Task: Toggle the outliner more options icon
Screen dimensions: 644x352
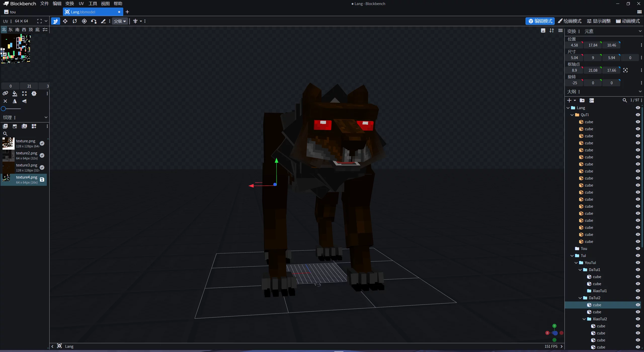Action: (x=592, y=100)
